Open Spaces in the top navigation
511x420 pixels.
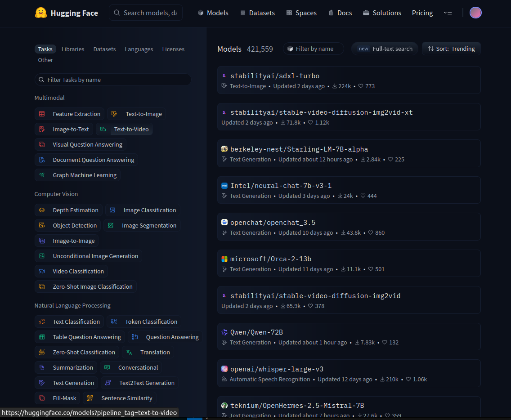coord(301,13)
